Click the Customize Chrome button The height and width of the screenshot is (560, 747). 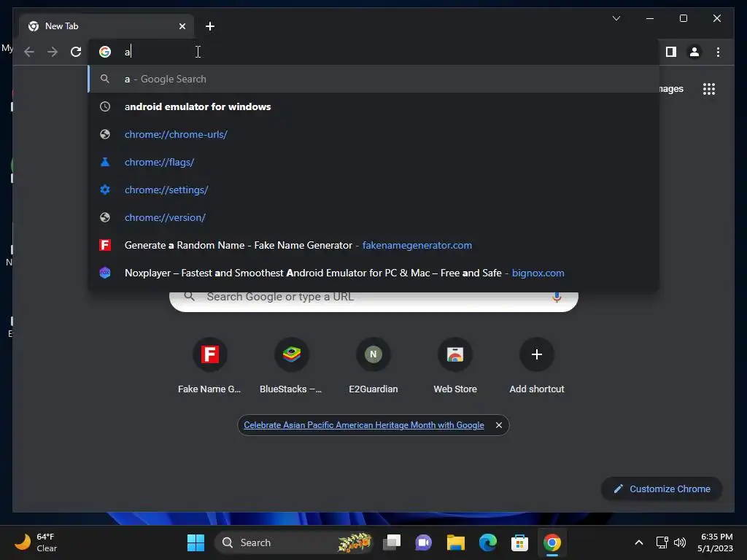(662, 489)
